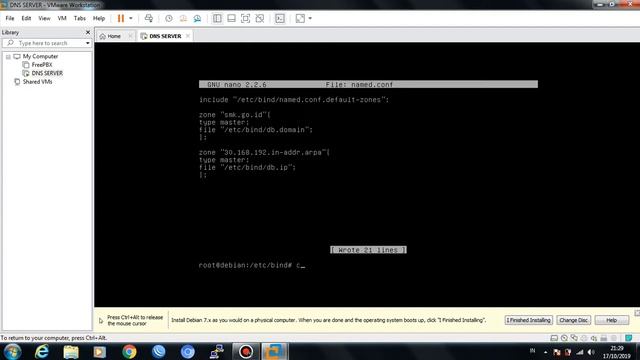Click the network adapter status icon

pos(574,338)
